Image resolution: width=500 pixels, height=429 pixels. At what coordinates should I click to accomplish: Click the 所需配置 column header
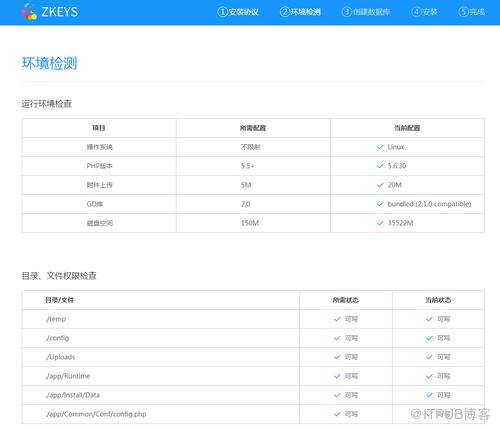[x=253, y=128]
